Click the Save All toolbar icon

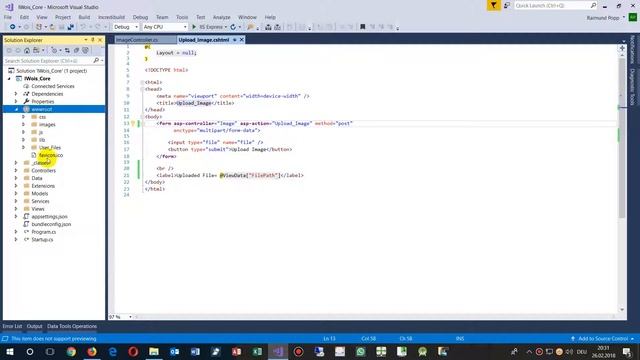pos(70,27)
